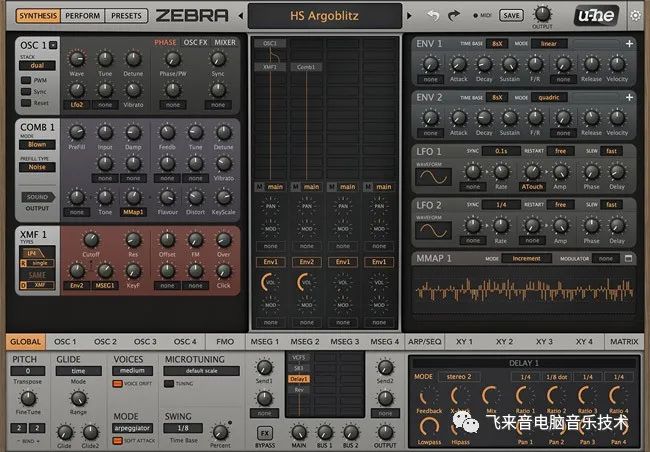The image size is (650, 452).
Task: Open the settings gear icon
Action: (x=635, y=16)
